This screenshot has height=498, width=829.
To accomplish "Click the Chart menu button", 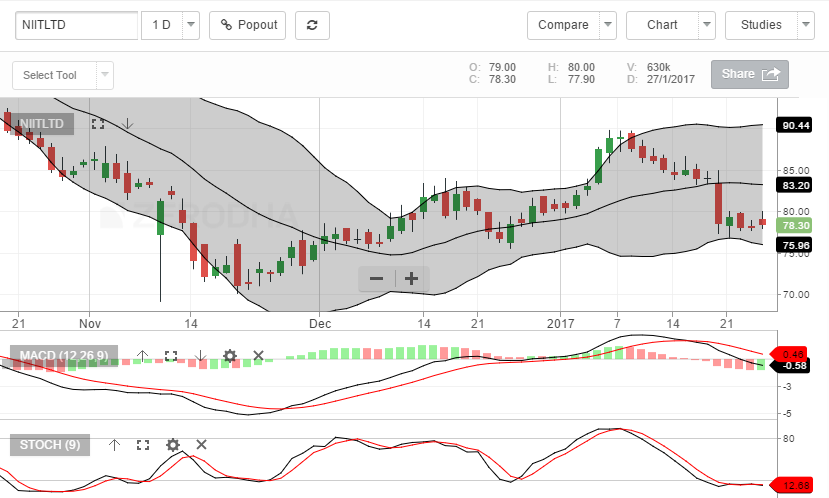I will click(662, 25).
